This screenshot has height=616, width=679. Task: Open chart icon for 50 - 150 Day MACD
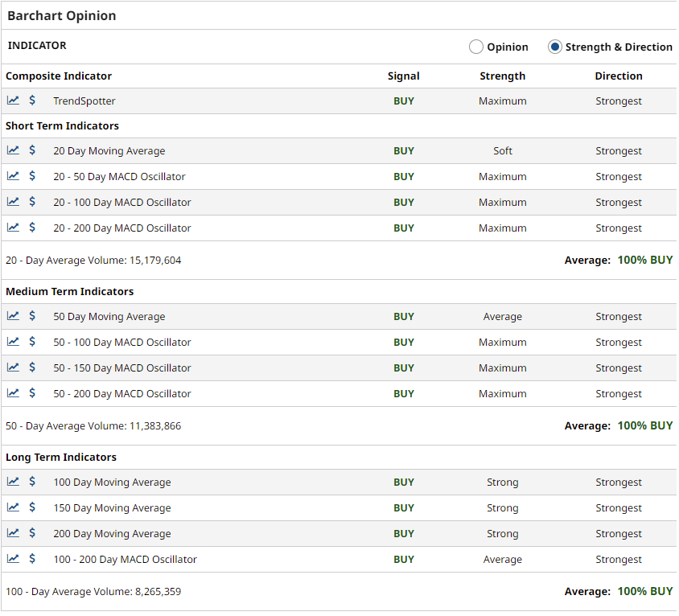tap(13, 367)
